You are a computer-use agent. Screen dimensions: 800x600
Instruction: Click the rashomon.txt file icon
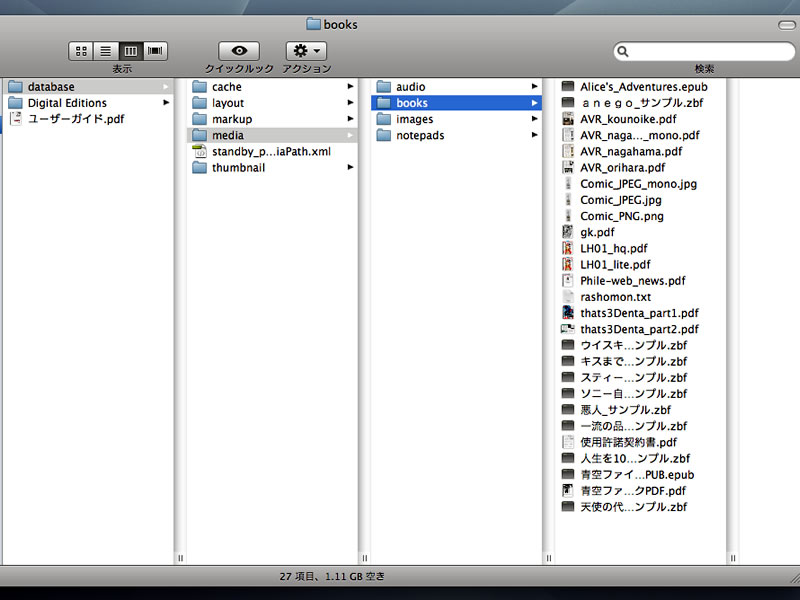(x=568, y=297)
